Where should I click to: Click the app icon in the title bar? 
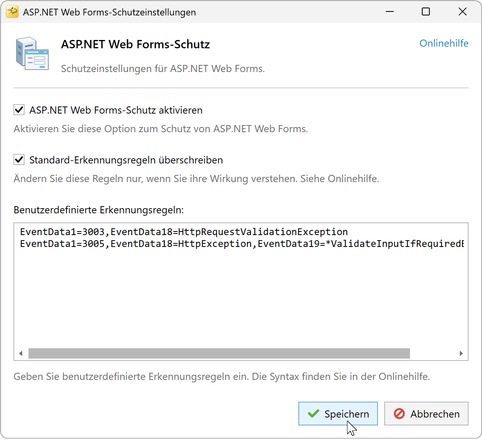point(12,12)
